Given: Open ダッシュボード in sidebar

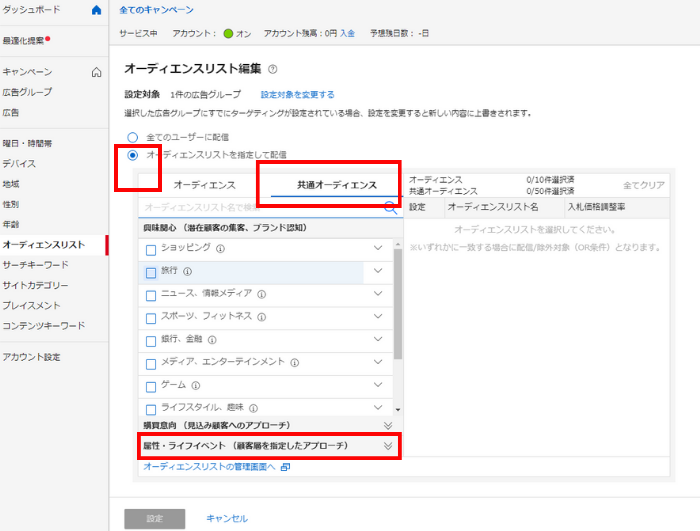Looking at the screenshot, I should (31, 9).
